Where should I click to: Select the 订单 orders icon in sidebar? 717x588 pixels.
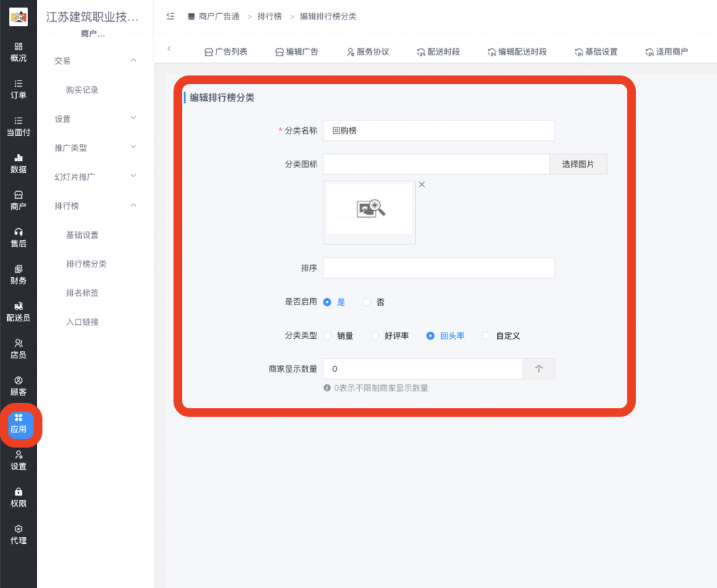tap(19, 90)
